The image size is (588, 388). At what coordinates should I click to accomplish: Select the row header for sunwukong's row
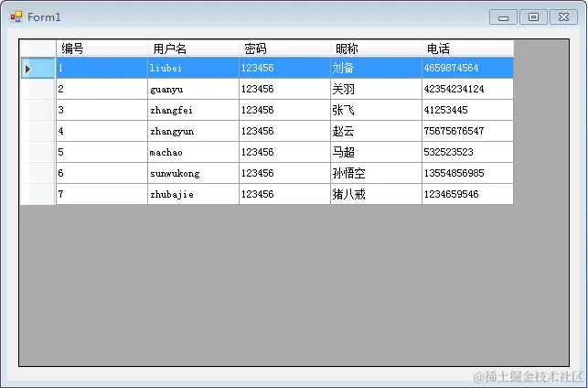click(x=37, y=173)
